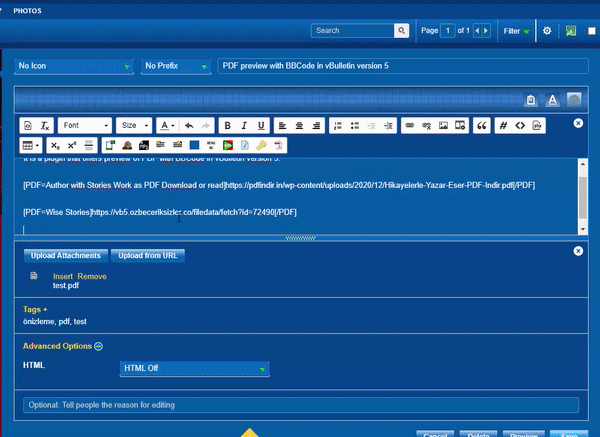Close the attachments panel with X
The width and height of the screenshot is (600, 437).
point(578,251)
